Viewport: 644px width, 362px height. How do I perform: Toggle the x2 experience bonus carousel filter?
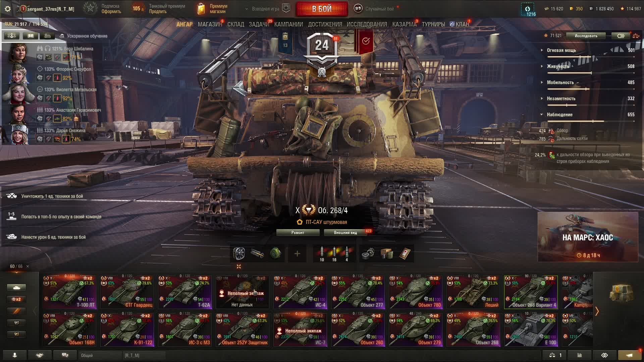pos(16,299)
